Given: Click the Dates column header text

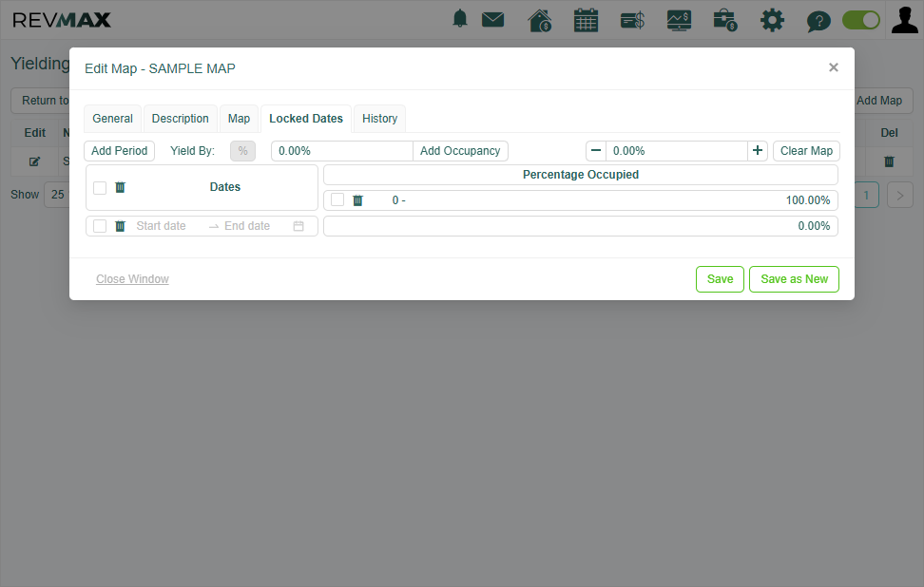Looking at the screenshot, I should coord(225,187).
